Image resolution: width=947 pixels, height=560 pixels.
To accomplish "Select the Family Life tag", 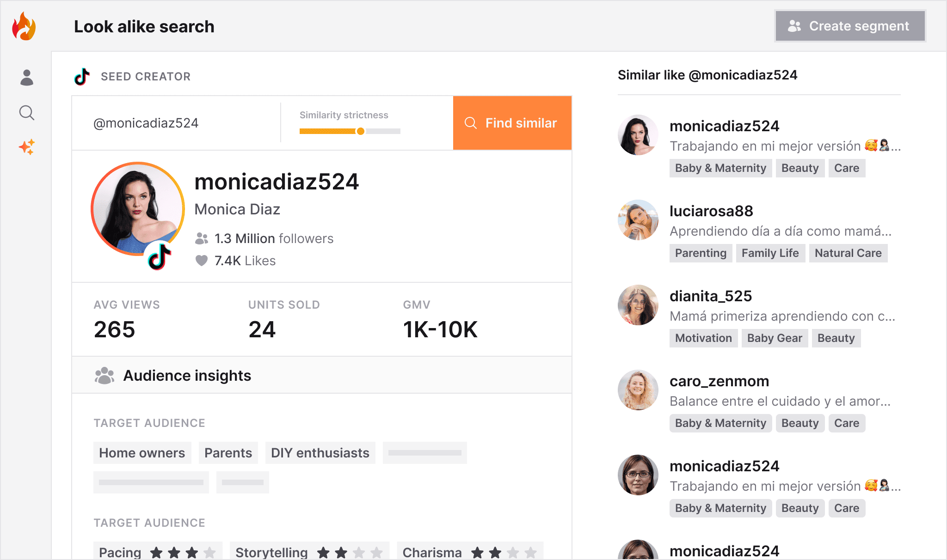I will point(770,253).
